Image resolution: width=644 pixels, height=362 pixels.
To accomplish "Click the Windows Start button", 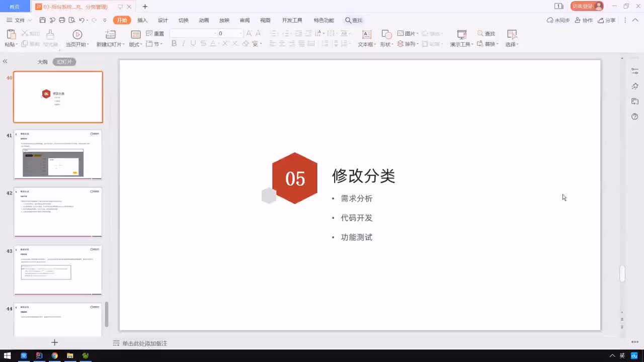I will click(7, 355).
